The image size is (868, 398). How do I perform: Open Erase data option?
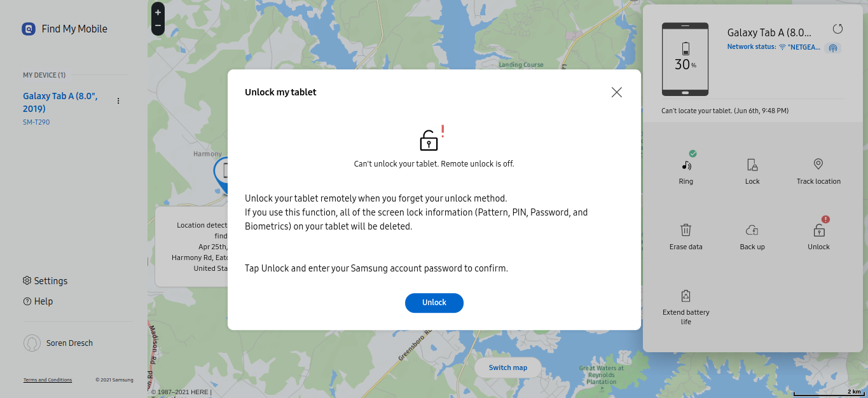click(x=685, y=230)
